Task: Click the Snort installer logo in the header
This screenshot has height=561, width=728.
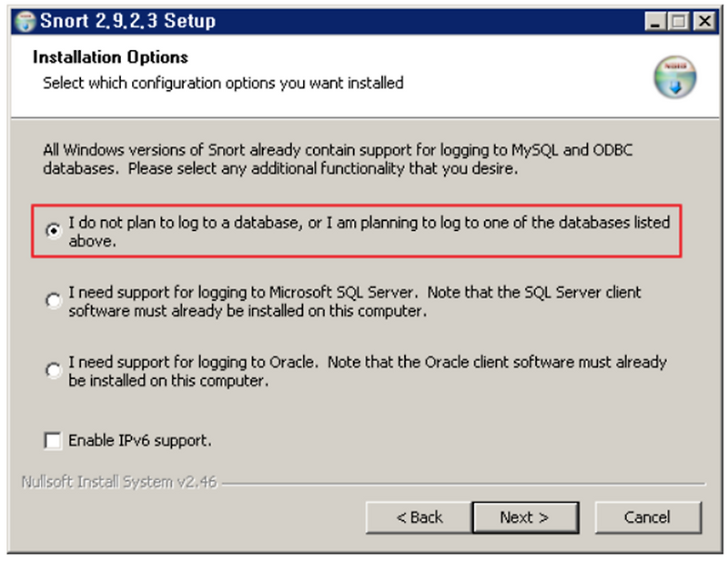Action: 675,77
